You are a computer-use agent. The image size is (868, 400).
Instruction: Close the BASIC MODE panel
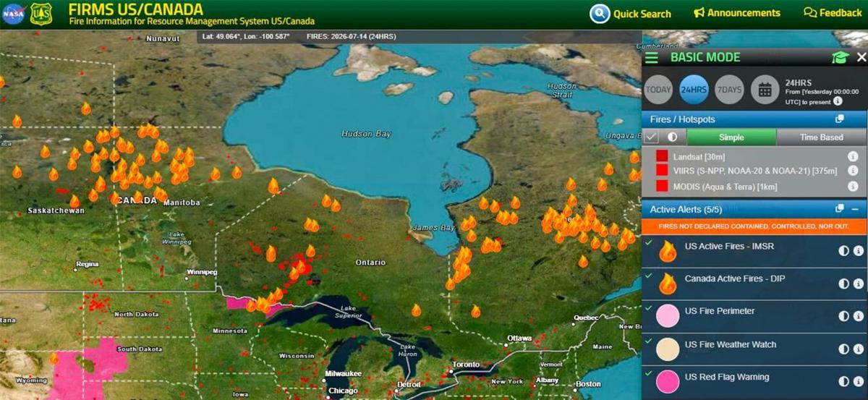pyautogui.click(x=861, y=57)
